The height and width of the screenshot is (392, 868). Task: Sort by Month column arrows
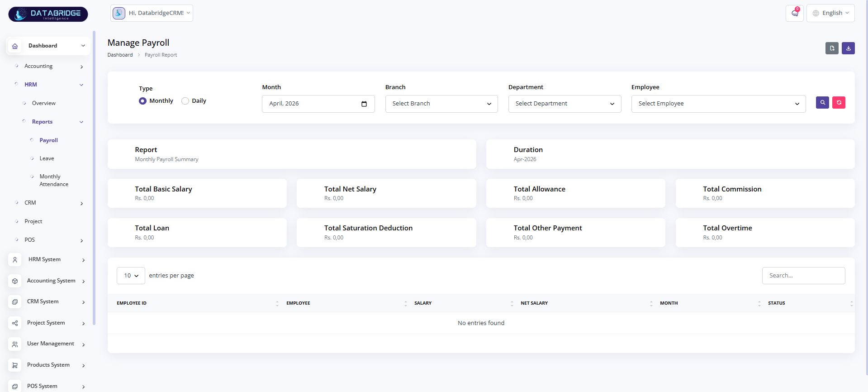tap(759, 303)
